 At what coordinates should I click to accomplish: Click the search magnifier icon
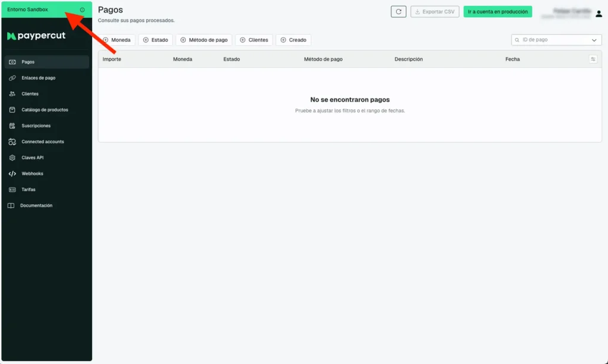[x=517, y=40]
